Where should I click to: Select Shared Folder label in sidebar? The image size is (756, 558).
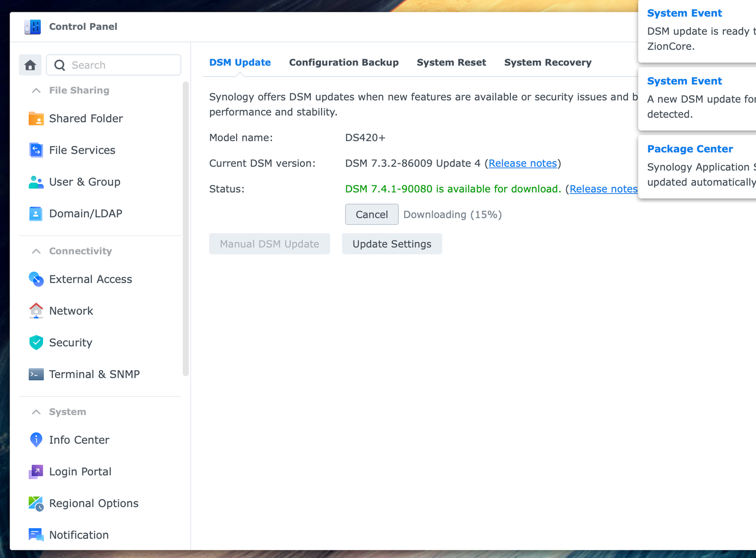(86, 118)
